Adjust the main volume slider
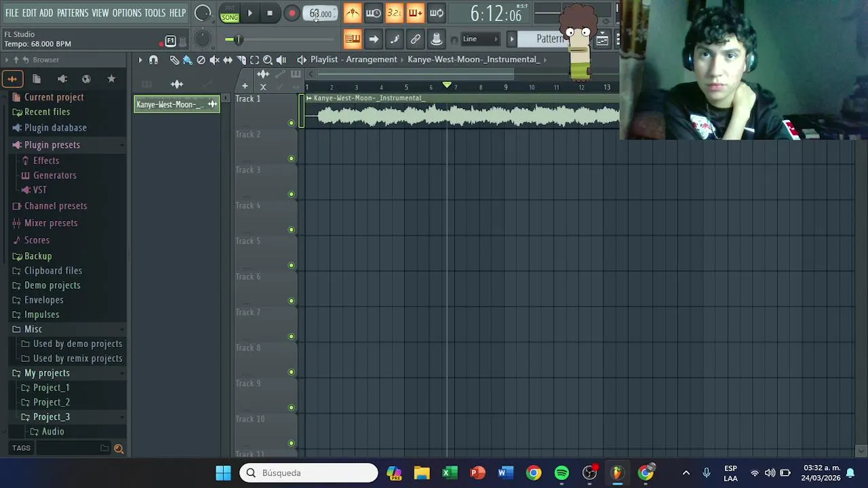This screenshot has height=488, width=868. pos(237,40)
